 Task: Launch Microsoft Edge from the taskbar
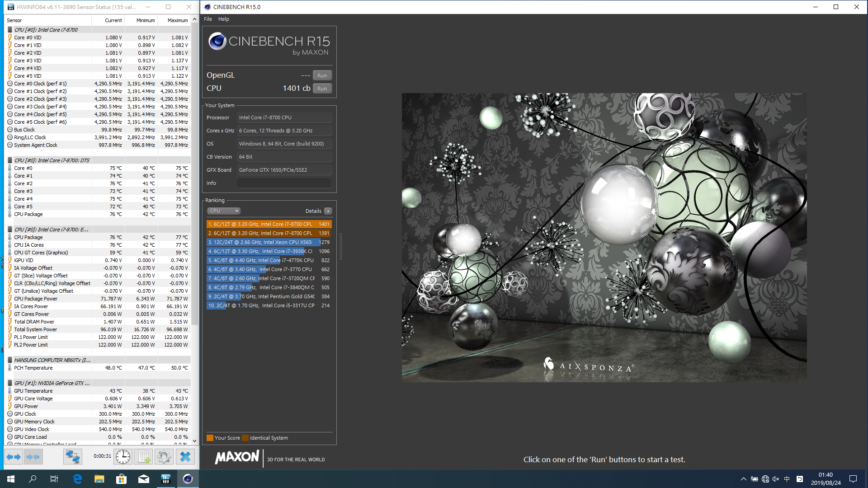77,479
